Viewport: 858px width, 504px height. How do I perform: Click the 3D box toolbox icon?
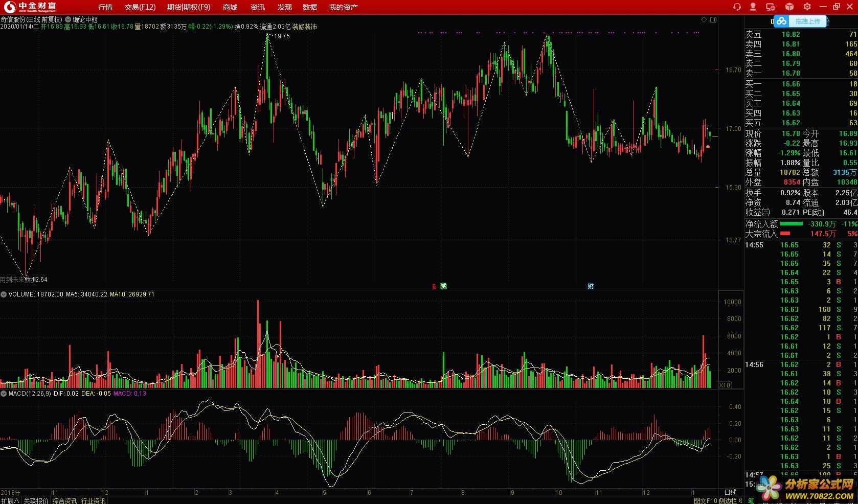pos(789,7)
